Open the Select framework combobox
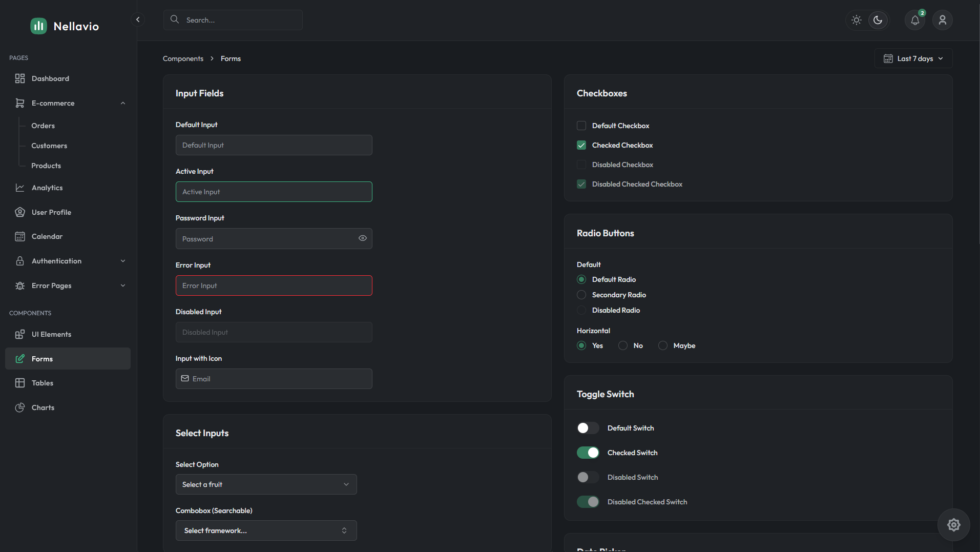This screenshot has height=552, width=980. (266, 530)
